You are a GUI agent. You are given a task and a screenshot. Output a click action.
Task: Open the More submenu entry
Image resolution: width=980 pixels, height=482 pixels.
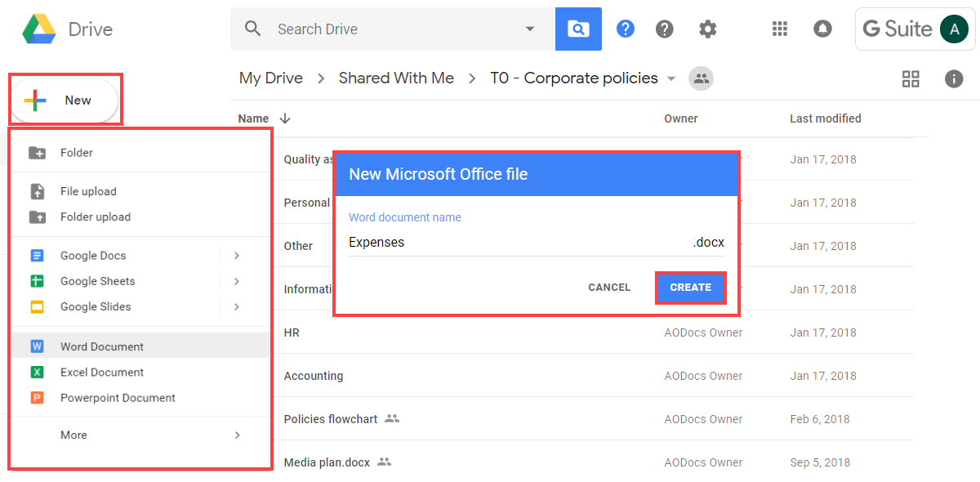click(140, 435)
